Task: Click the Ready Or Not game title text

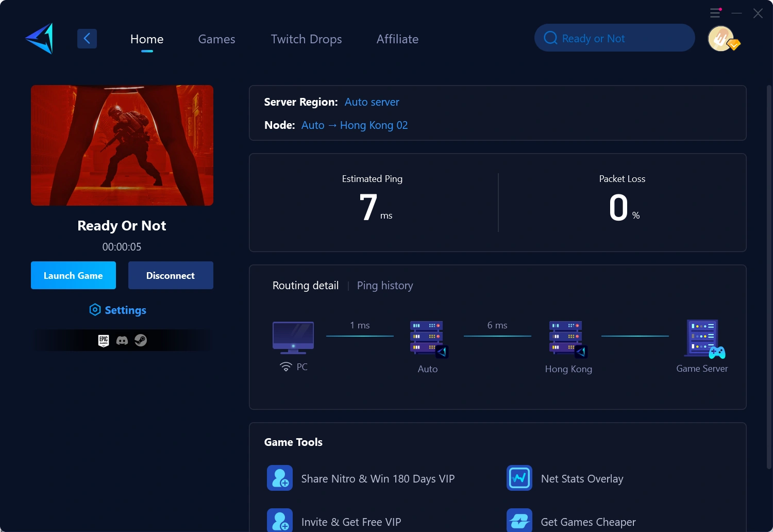Action: coord(122,226)
